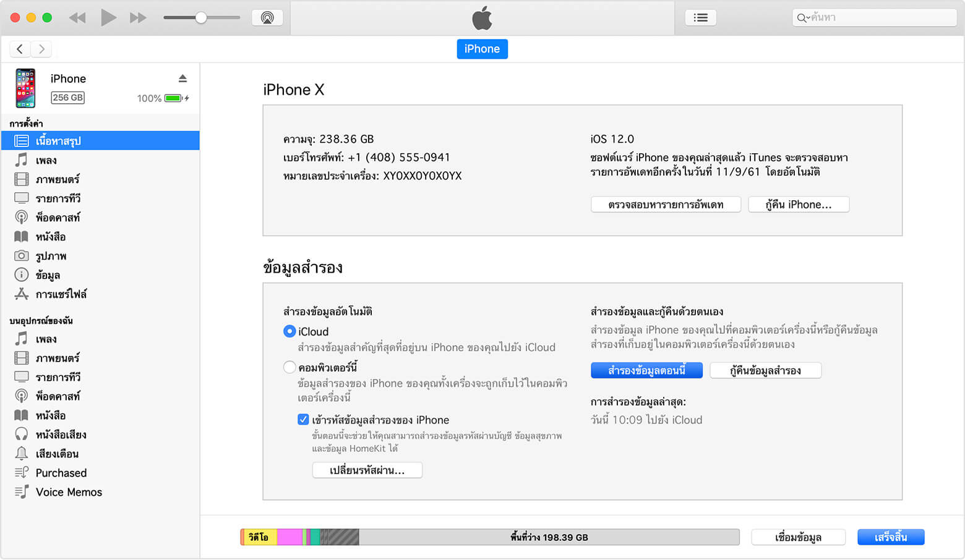Select the iCloud backup radio button

pos(289,331)
